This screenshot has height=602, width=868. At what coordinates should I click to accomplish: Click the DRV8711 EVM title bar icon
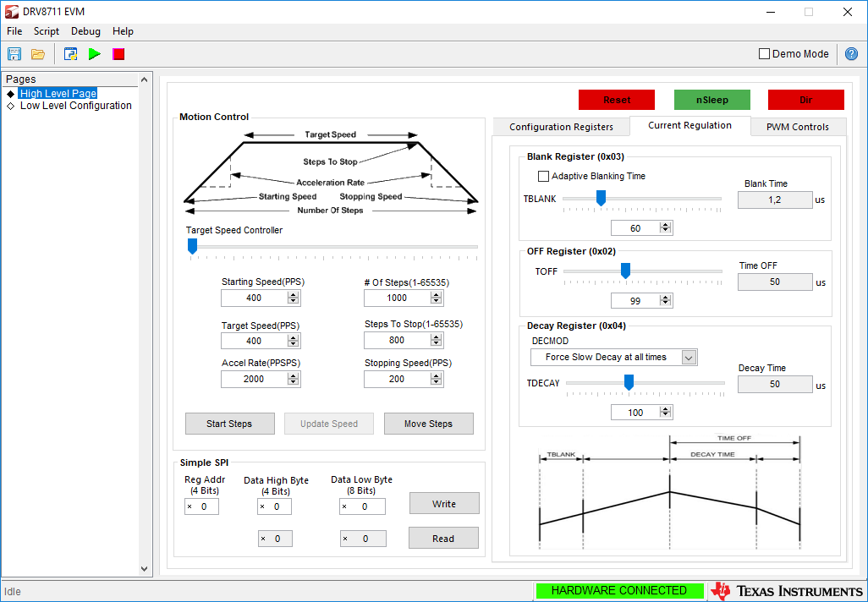pyautogui.click(x=12, y=12)
